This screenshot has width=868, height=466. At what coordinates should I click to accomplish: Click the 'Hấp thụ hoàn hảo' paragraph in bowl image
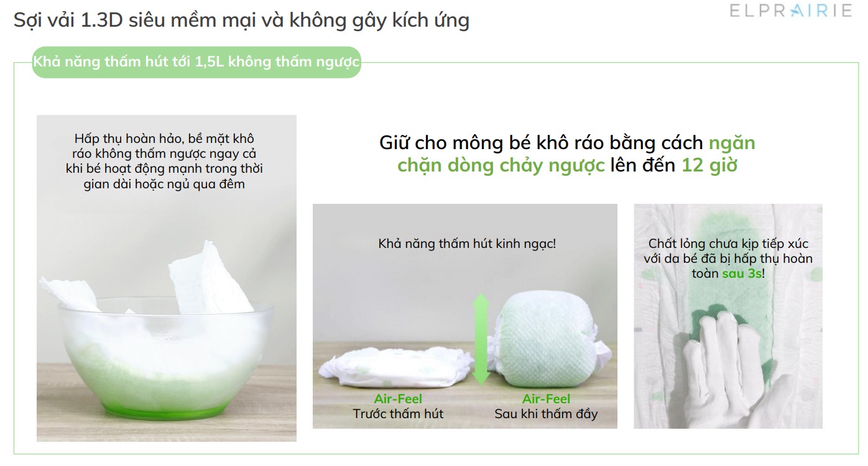(x=165, y=161)
